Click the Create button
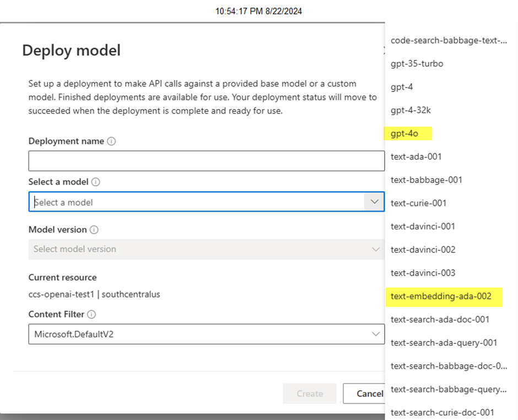Screen dimensions: 518x420 [x=310, y=394]
